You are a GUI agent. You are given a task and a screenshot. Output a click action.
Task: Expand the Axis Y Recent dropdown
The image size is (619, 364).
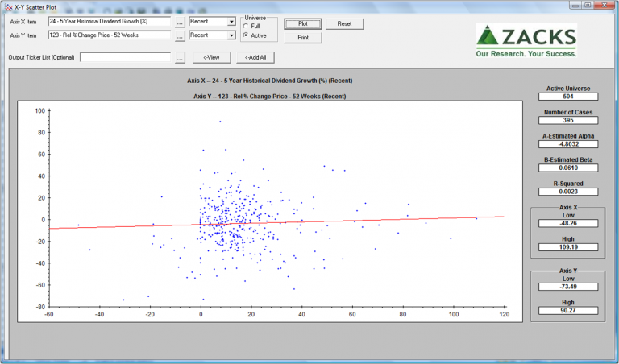pos(231,35)
